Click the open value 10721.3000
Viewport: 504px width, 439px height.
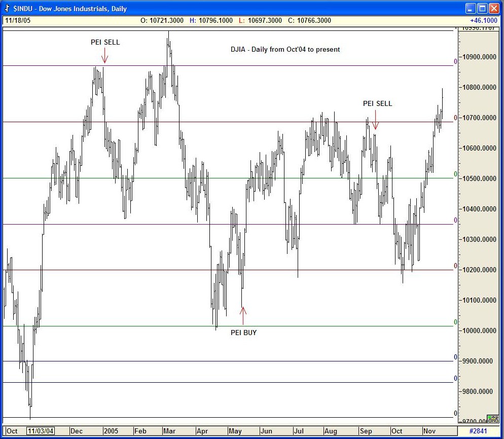point(166,21)
